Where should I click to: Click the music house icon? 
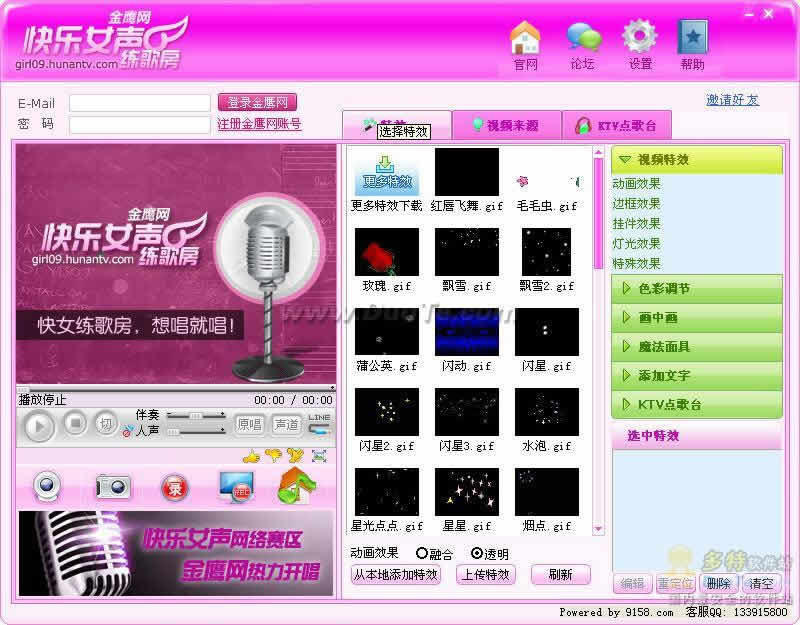tap(296, 485)
